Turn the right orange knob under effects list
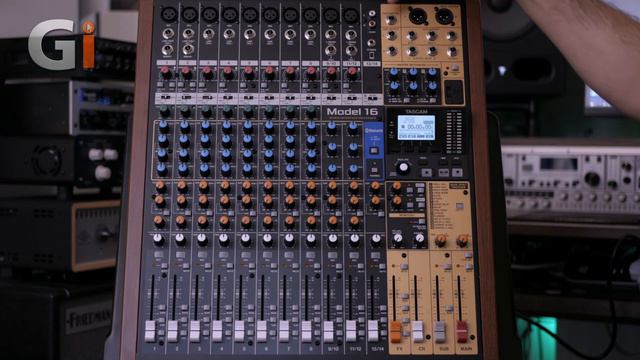 (x=462, y=241)
